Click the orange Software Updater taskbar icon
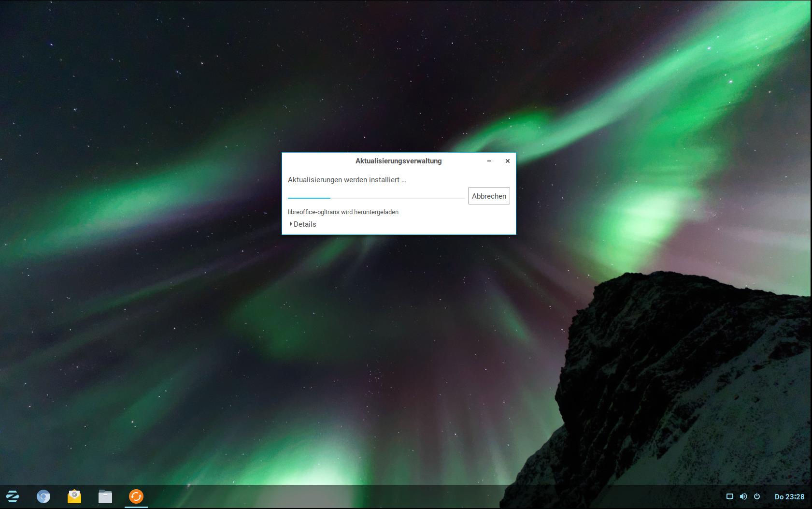Viewport: 812px width, 509px height. (136, 496)
